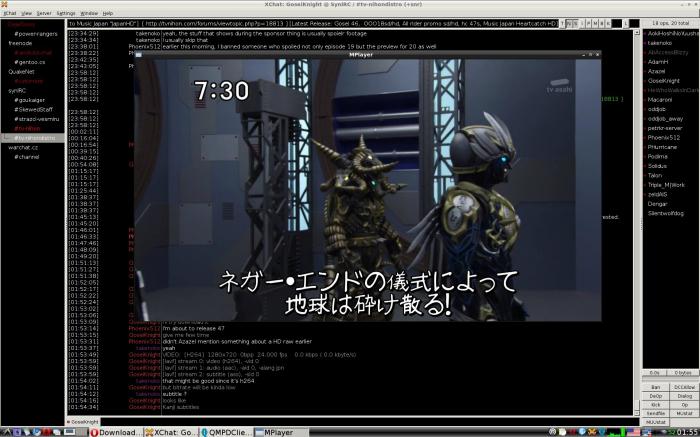Toggle the B (ban list) mode button

pyautogui.click(x=602, y=23)
